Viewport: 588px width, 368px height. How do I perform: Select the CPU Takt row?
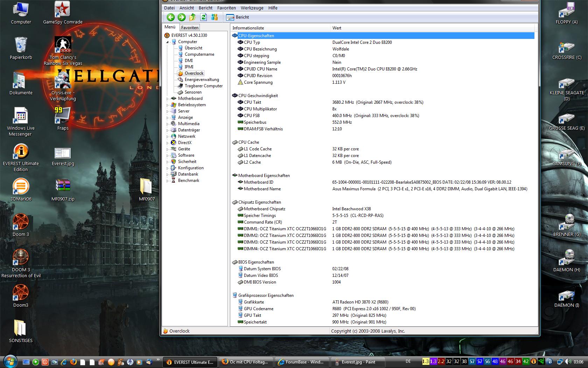(x=383, y=102)
